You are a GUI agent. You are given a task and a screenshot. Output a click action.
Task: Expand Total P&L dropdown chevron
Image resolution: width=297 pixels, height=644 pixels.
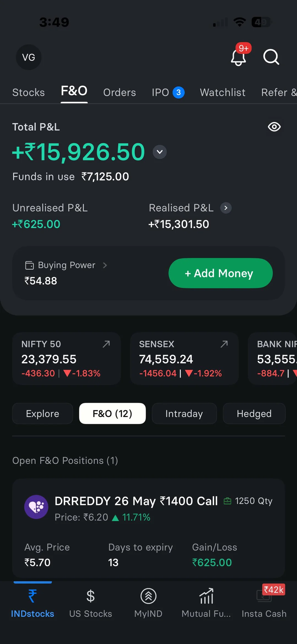[x=160, y=152]
